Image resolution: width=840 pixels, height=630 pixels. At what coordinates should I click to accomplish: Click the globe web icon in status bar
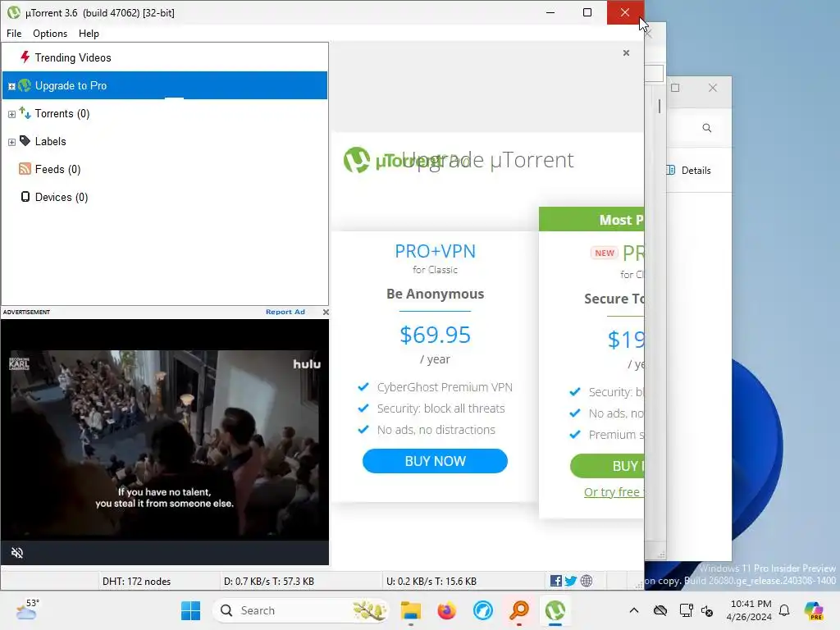(587, 581)
